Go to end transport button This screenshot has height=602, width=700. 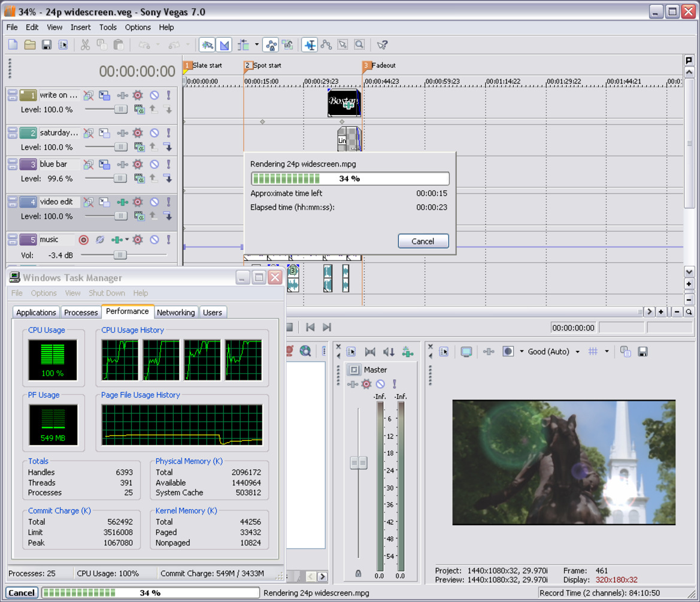(x=327, y=327)
